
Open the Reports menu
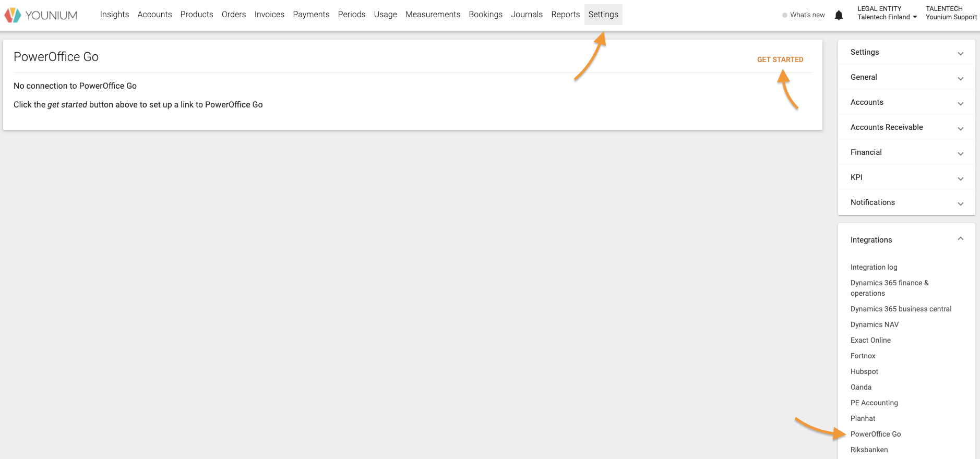pos(565,15)
